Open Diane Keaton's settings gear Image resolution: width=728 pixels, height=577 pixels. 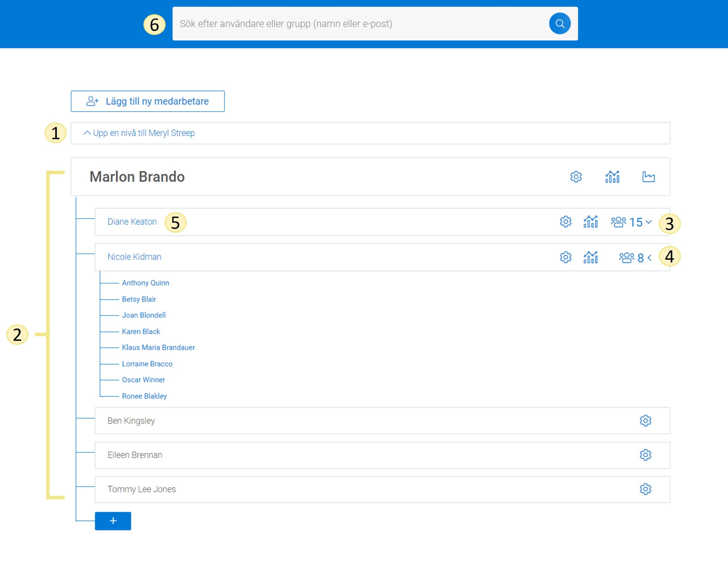click(x=565, y=222)
